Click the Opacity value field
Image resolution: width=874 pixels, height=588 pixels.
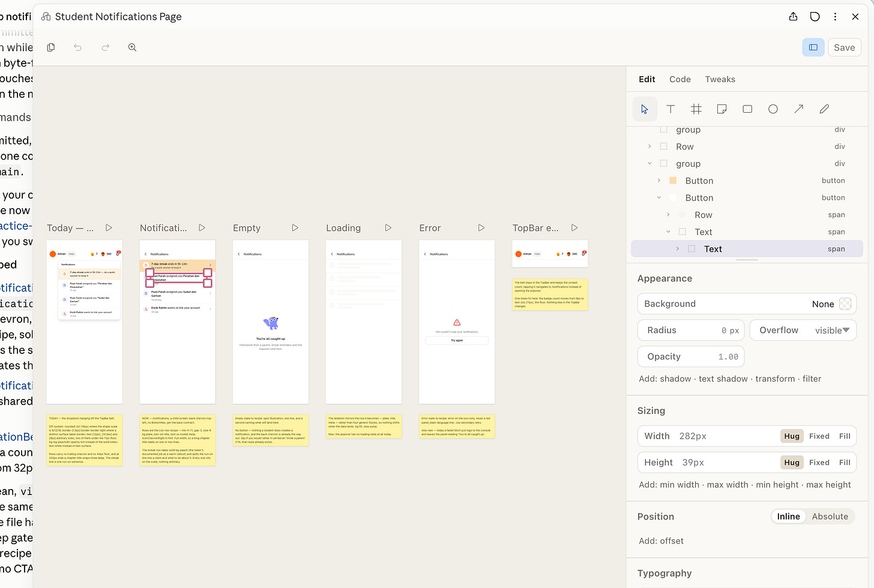click(x=691, y=356)
